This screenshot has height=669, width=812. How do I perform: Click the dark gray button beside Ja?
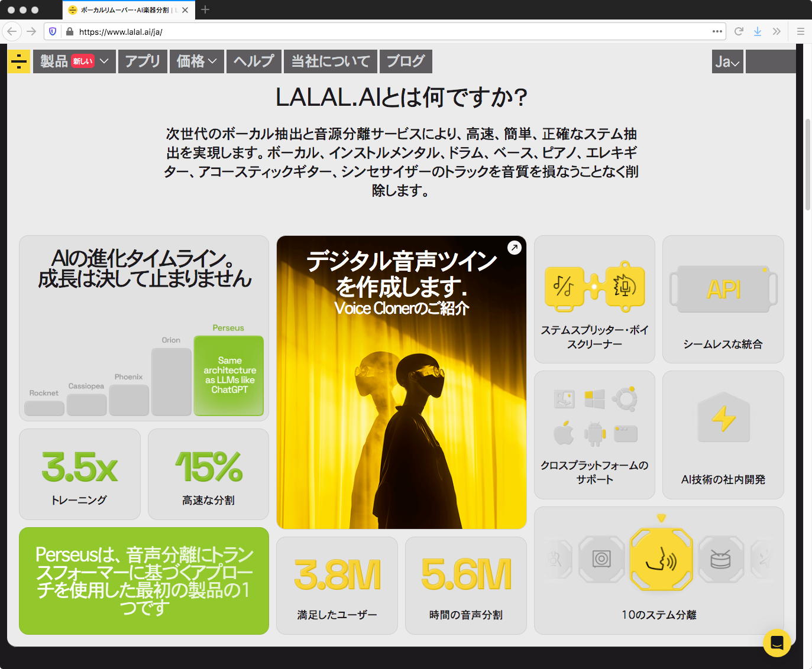click(771, 61)
